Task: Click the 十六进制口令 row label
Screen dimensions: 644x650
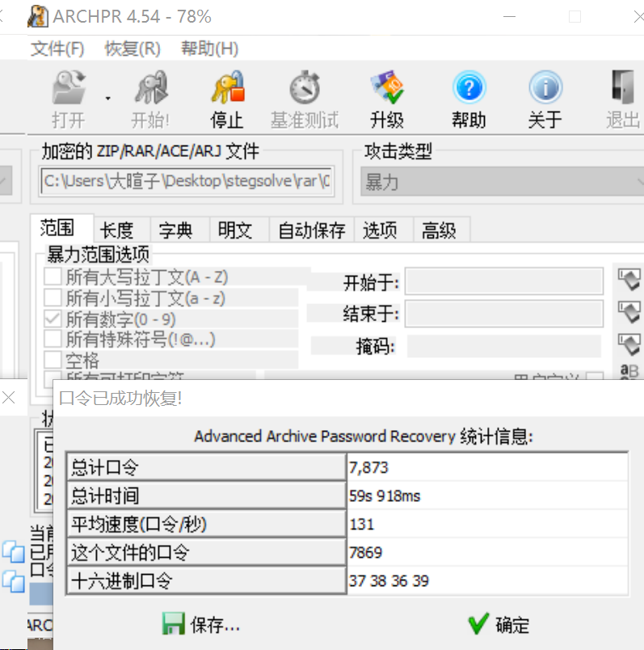Action: click(206, 580)
